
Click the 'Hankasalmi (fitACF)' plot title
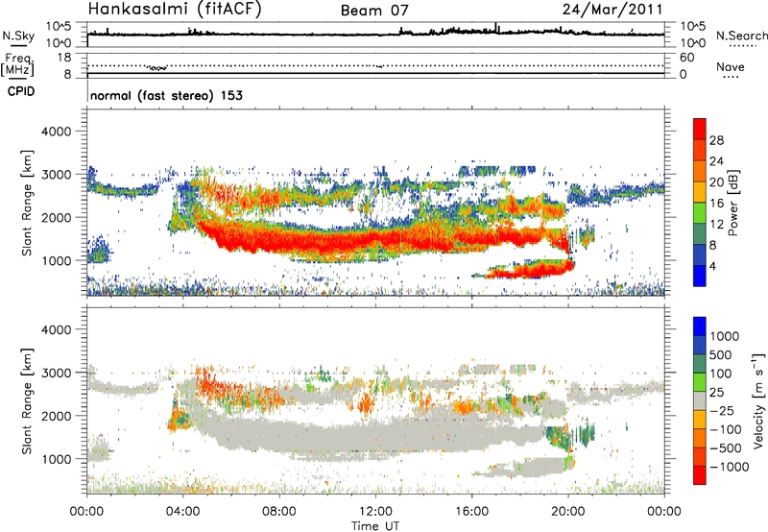pyautogui.click(x=175, y=10)
